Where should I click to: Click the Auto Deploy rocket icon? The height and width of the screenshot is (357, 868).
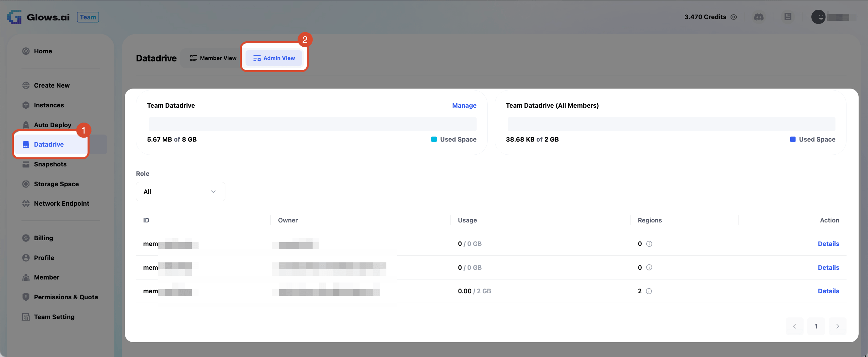pyautogui.click(x=26, y=125)
